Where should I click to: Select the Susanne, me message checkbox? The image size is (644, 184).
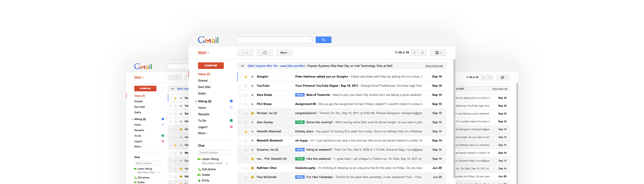click(x=240, y=150)
